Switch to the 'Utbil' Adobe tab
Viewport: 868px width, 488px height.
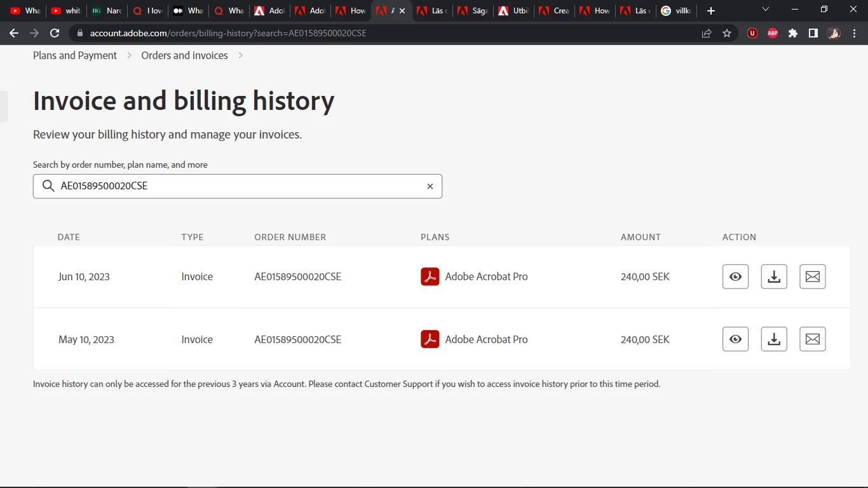[513, 11]
